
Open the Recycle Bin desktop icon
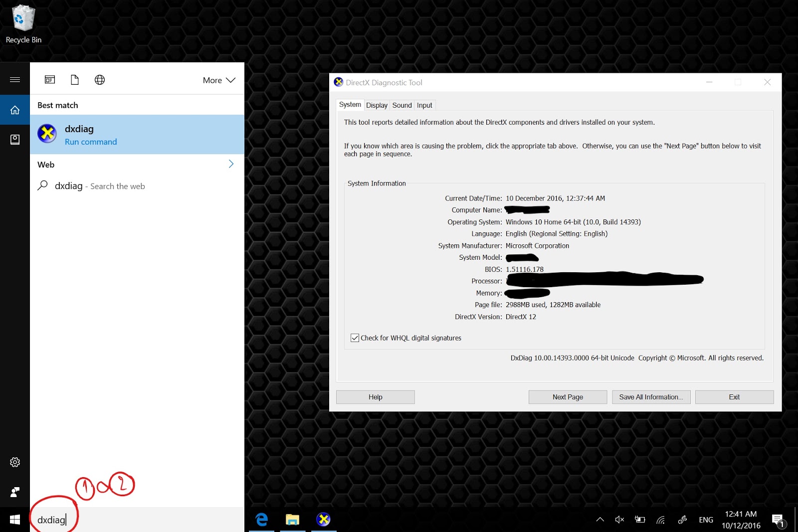(x=23, y=24)
